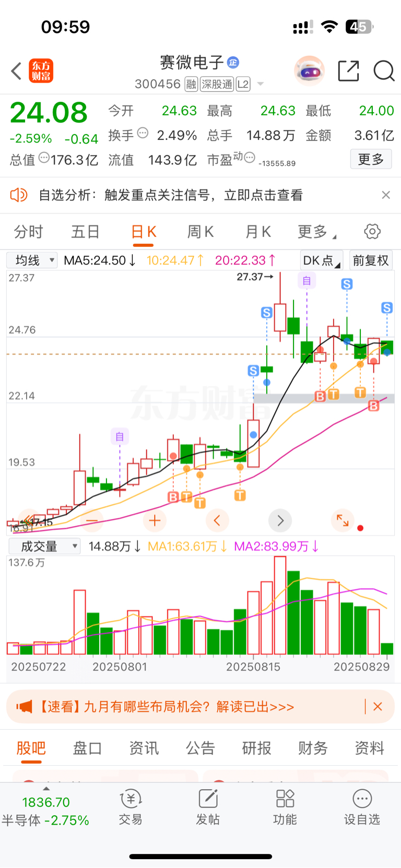Open 总值 info bubble icon
This screenshot has width=401, height=868.
(44, 157)
